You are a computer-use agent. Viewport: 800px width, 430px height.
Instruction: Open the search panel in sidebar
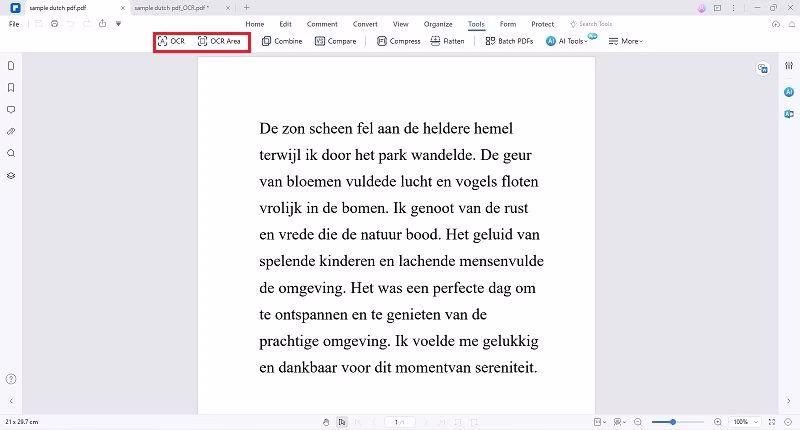[x=11, y=154]
